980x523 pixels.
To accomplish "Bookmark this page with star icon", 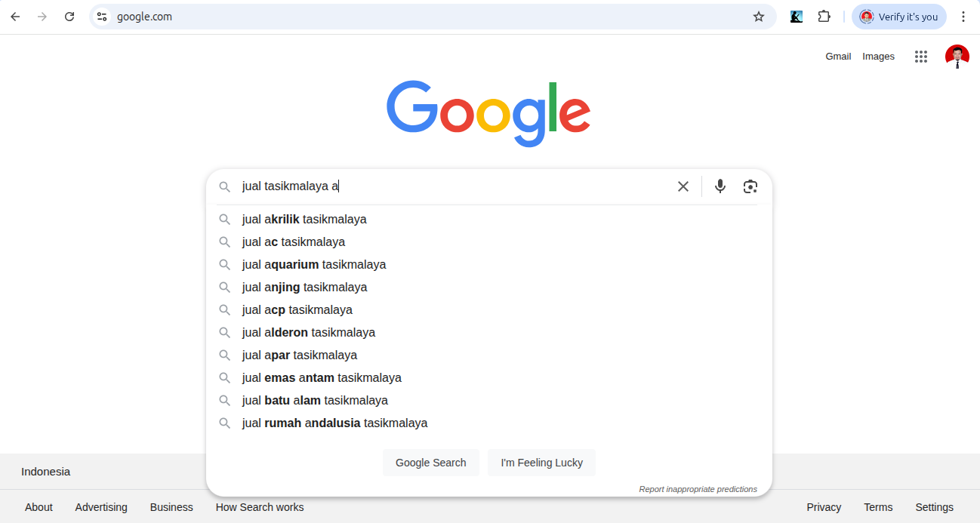I will (x=759, y=17).
